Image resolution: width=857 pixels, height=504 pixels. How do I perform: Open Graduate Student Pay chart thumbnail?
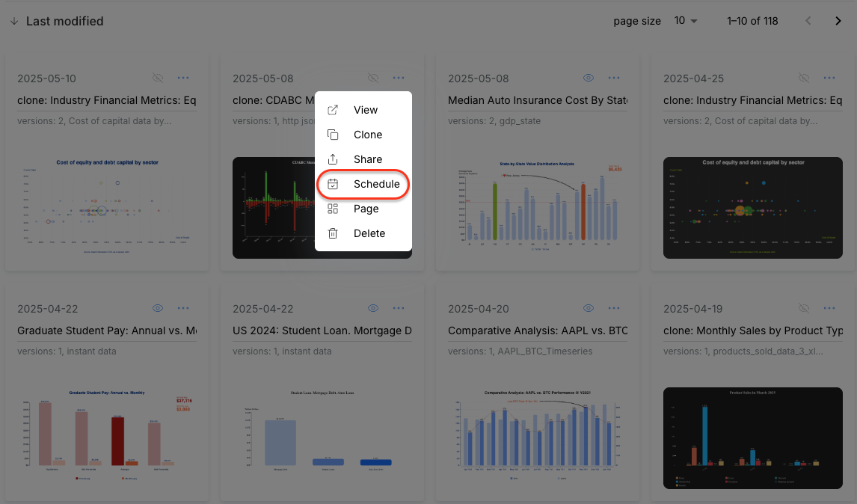click(x=107, y=438)
